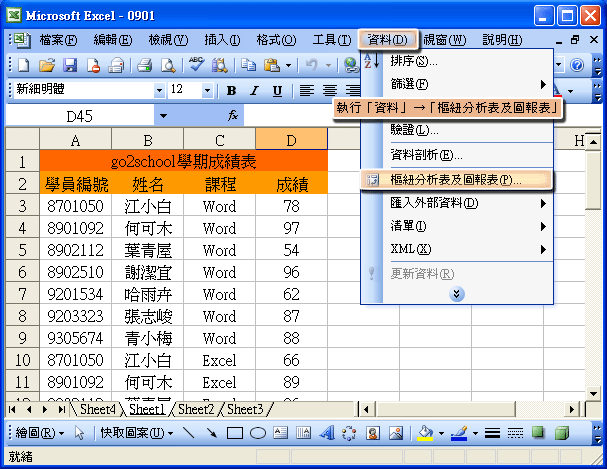Click the Shadow Style icon
Image resolution: width=607 pixels, height=469 pixels.
538,432
